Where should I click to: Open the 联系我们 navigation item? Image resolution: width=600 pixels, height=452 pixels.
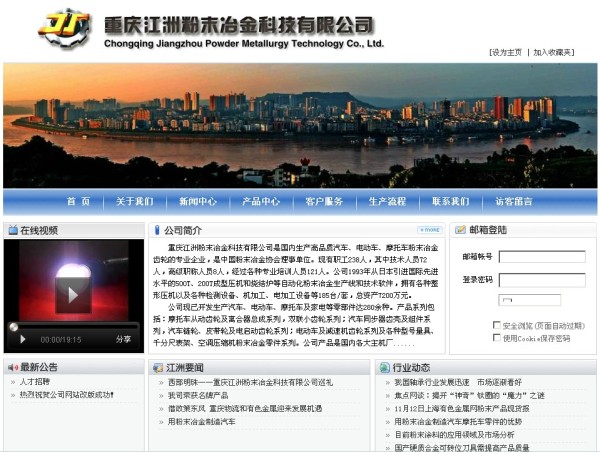[x=450, y=201]
